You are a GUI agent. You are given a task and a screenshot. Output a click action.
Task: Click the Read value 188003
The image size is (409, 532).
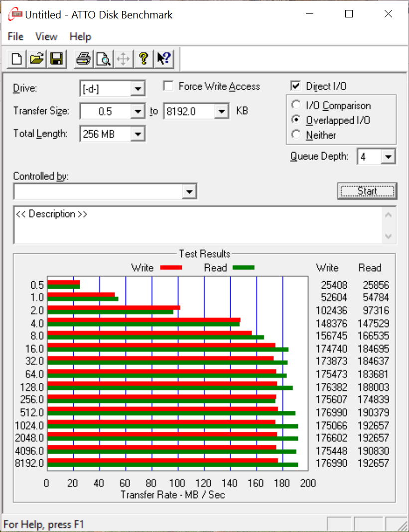[x=373, y=387]
